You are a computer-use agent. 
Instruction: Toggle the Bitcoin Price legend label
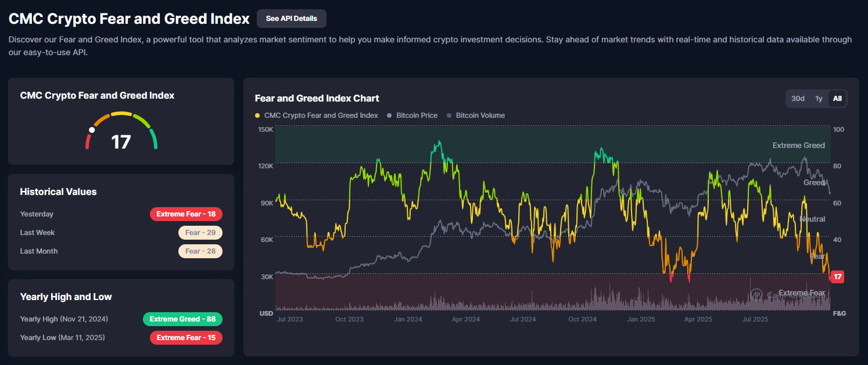(x=417, y=115)
